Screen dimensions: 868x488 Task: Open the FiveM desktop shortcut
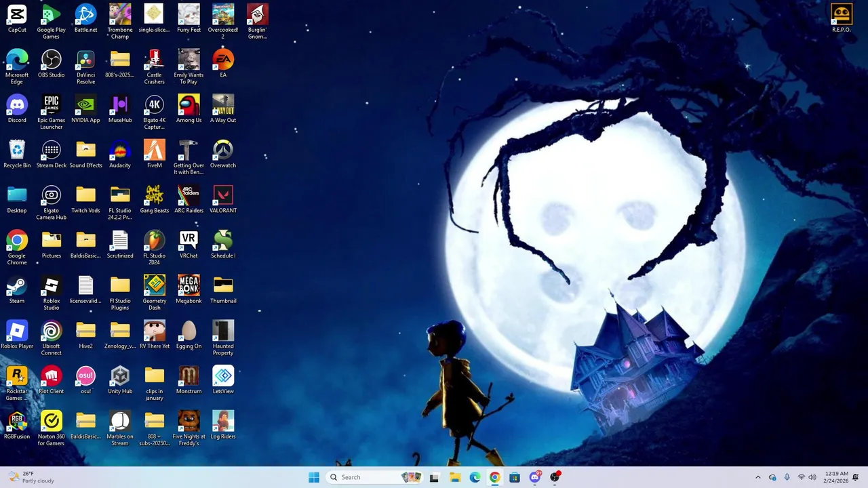point(154,155)
